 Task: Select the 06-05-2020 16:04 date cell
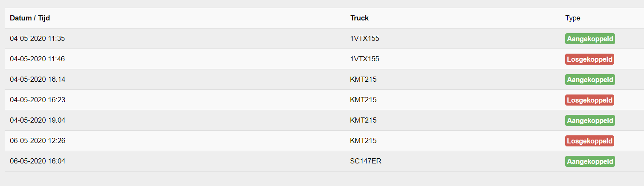[x=38, y=161]
